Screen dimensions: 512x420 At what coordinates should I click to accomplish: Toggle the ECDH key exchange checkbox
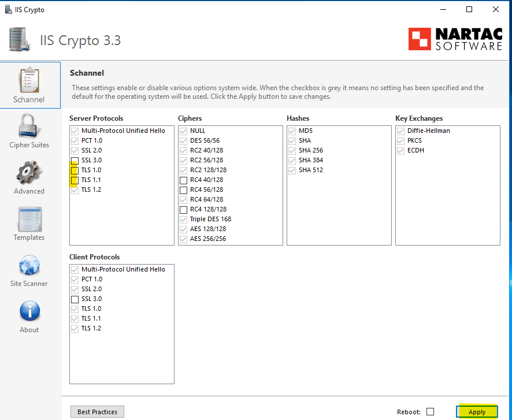tap(400, 151)
